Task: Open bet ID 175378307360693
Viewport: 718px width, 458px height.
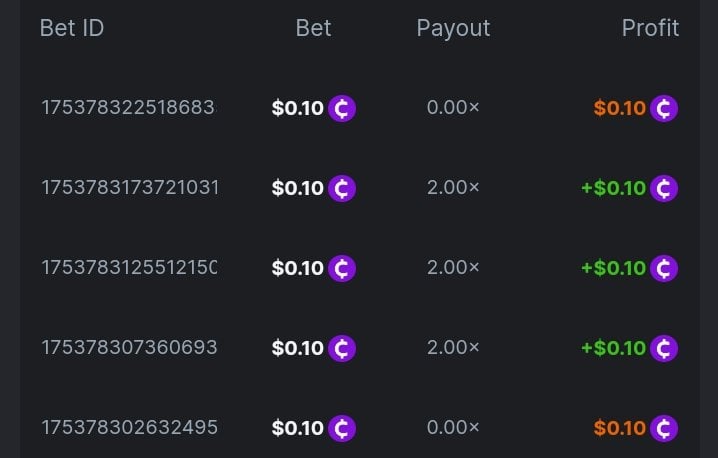Action: pyautogui.click(x=128, y=348)
